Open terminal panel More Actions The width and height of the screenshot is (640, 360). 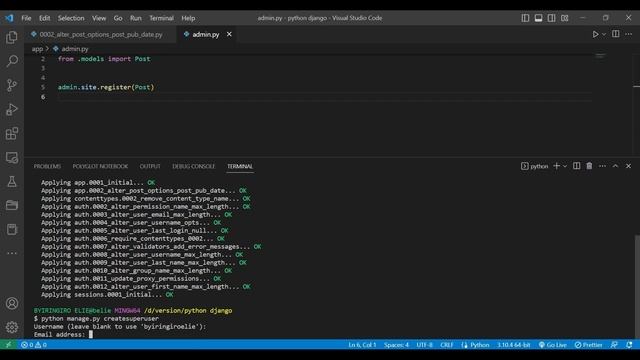pos(602,166)
